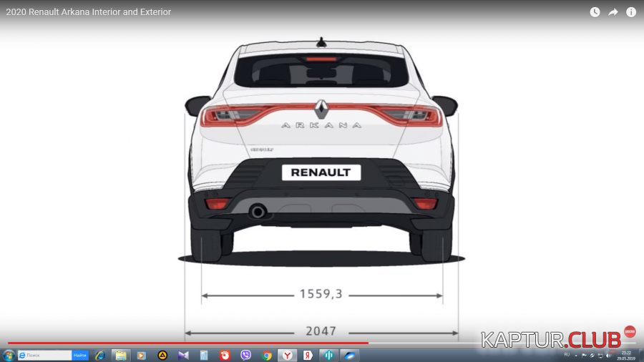The height and width of the screenshot is (362, 644).
Task: Click the Watch later clock icon
Action: [595, 12]
